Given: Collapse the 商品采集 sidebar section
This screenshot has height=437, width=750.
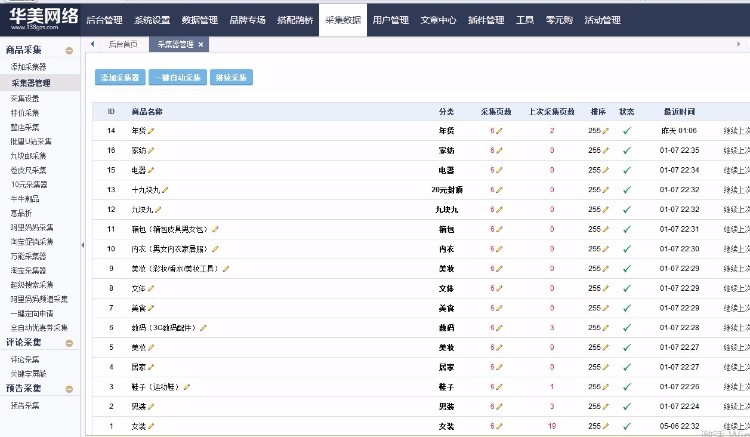Looking at the screenshot, I should tap(69, 50).
